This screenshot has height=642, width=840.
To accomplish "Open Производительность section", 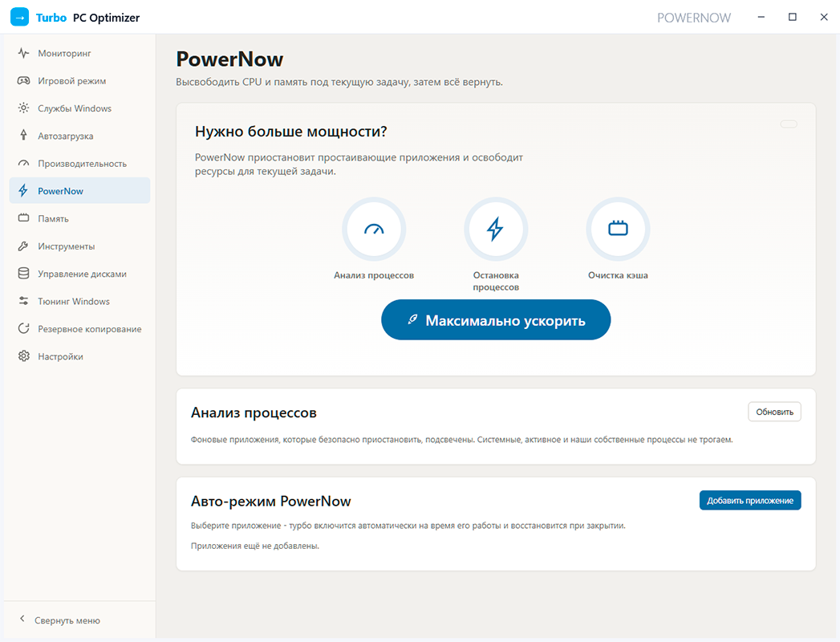I will point(79,163).
